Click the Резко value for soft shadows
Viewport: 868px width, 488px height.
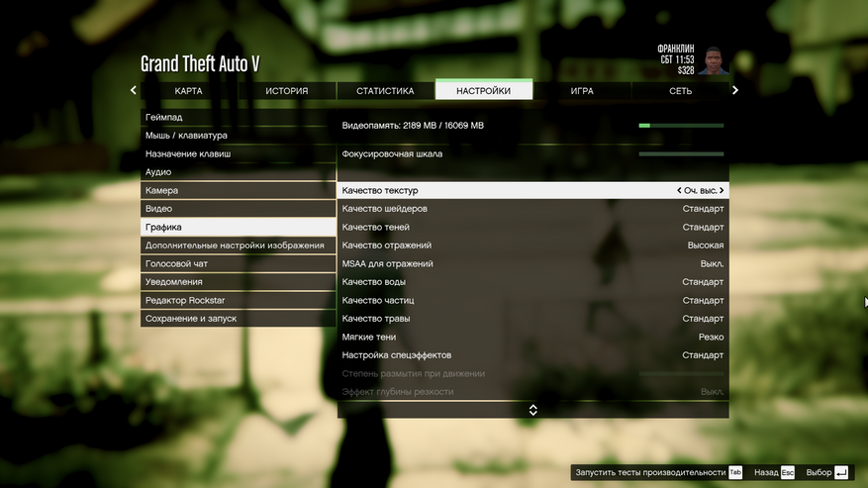[x=711, y=337]
